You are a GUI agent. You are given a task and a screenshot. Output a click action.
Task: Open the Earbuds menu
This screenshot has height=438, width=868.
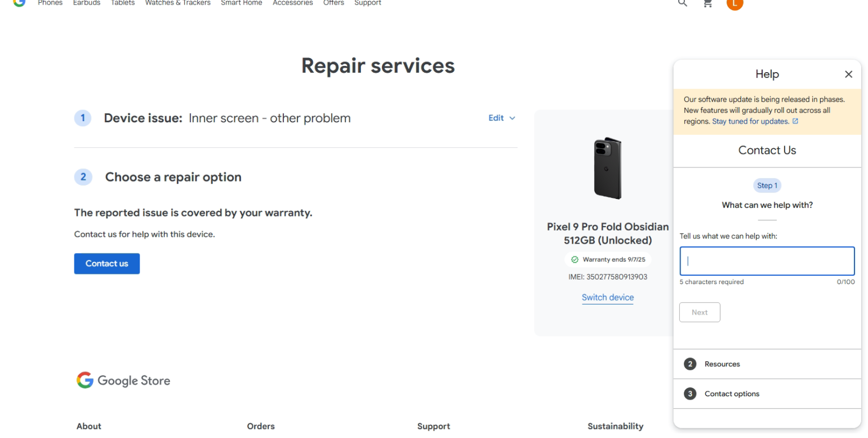[x=87, y=3]
